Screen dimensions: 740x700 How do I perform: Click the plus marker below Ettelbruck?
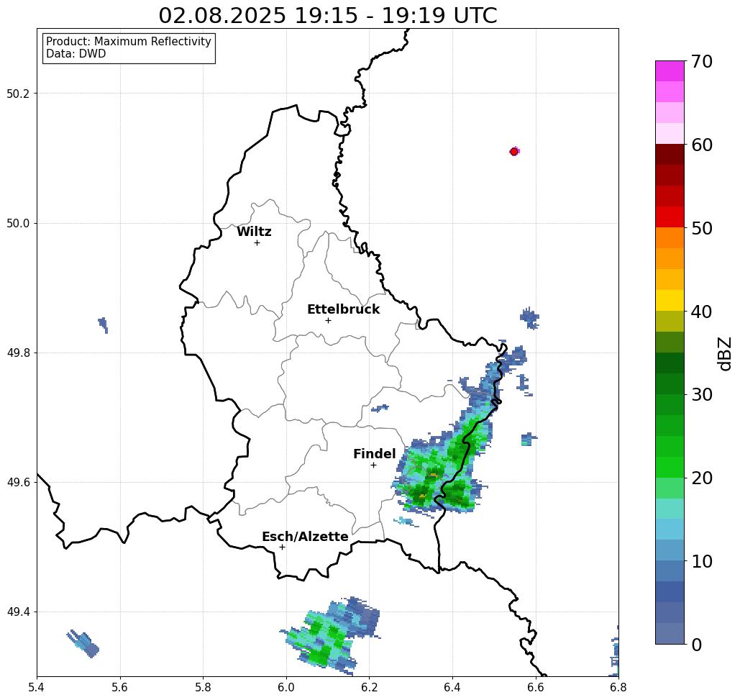[x=328, y=320]
